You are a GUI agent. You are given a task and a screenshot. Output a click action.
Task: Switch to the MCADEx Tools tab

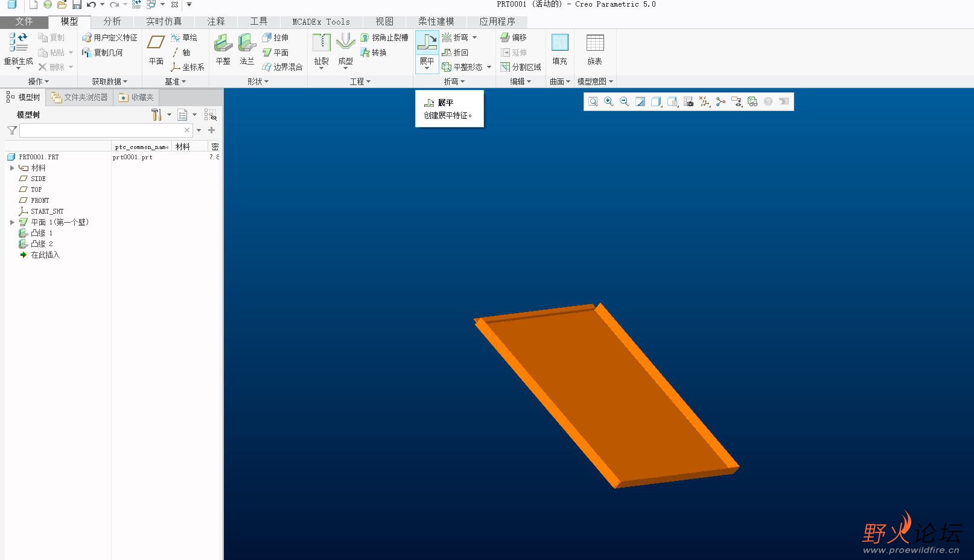click(x=321, y=22)
